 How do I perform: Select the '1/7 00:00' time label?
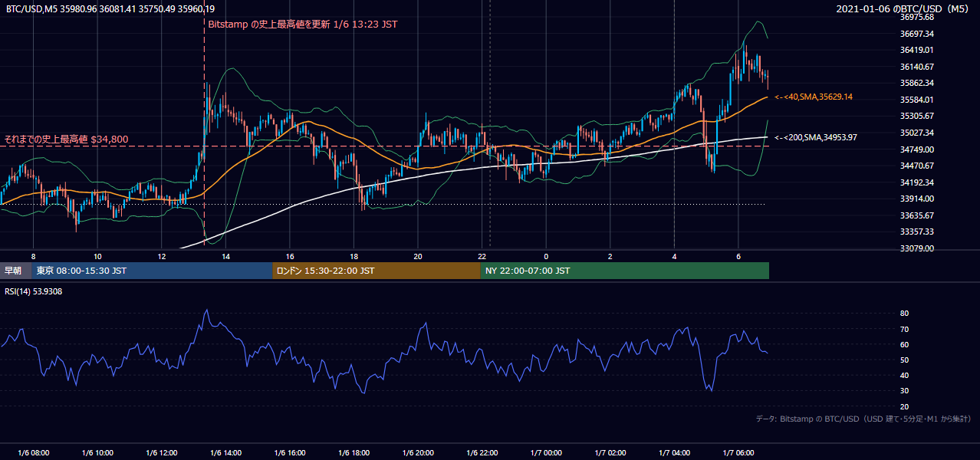click(x=546, y=453)
